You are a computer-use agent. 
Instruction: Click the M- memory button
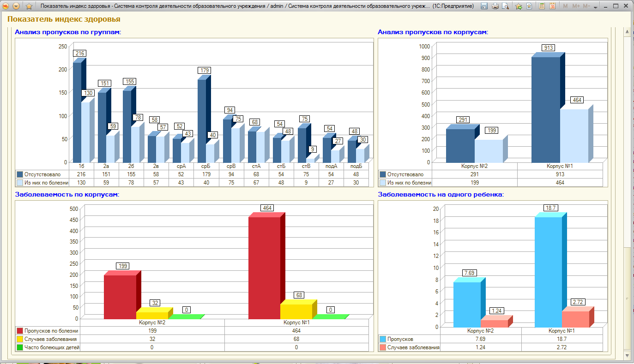pos(586,6)
